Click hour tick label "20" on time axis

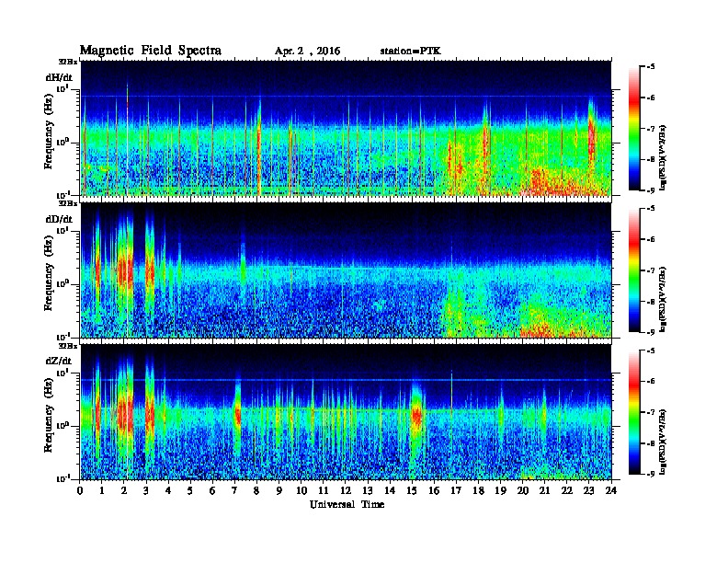[523, 490]
